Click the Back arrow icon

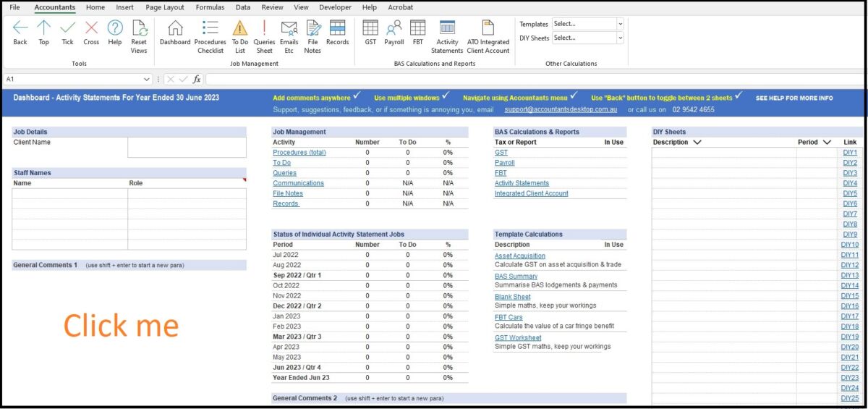point(20,29)
